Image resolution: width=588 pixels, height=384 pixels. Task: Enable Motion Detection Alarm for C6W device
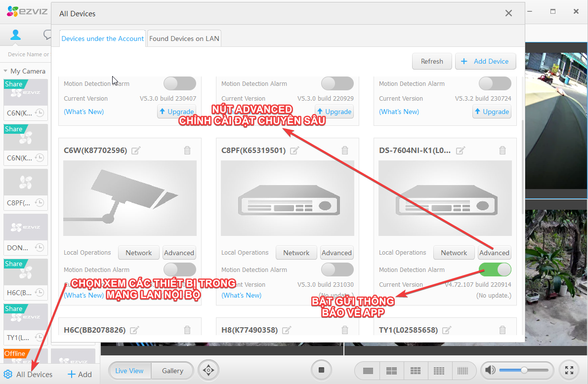click(179, 269)
